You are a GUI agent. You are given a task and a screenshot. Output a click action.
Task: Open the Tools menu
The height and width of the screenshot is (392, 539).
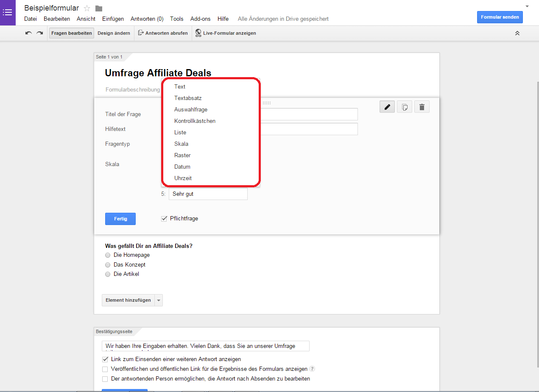click(177, 19)
